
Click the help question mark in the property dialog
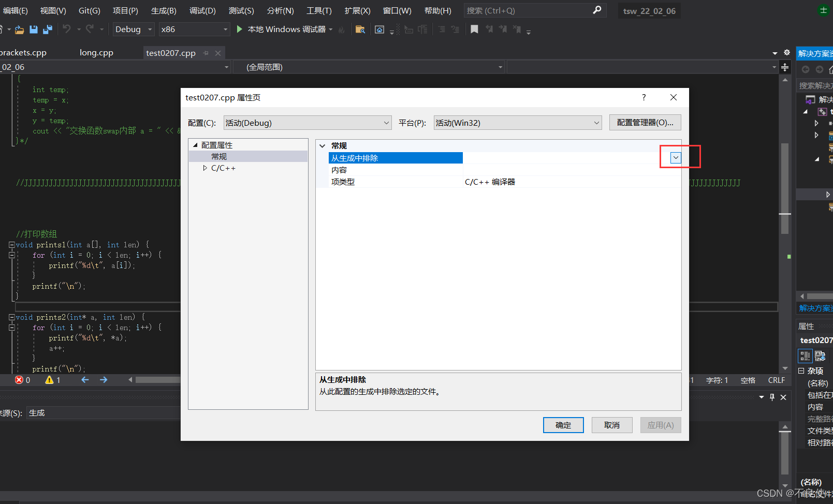[644, 97]
